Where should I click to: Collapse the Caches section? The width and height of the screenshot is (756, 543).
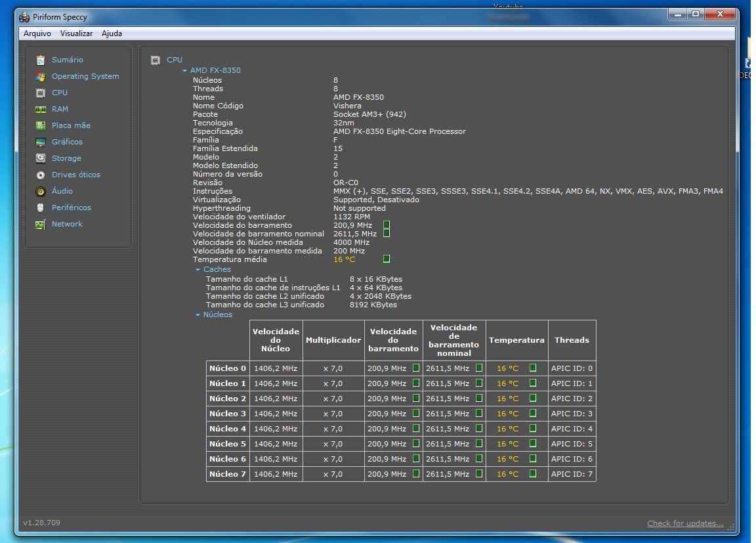coord(198,270)
